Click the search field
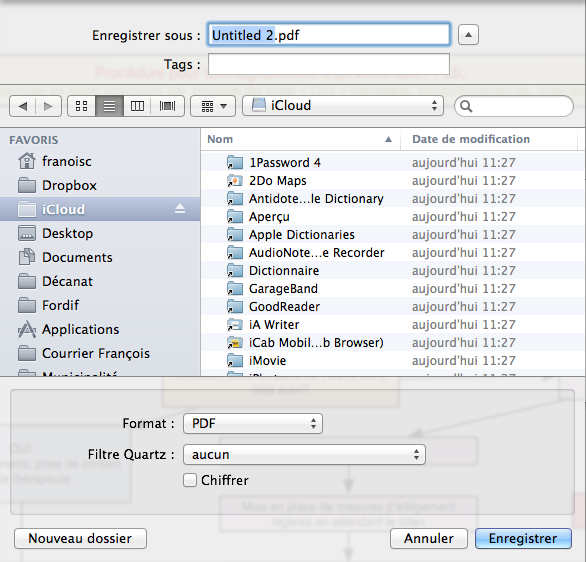 click(513, 106)
